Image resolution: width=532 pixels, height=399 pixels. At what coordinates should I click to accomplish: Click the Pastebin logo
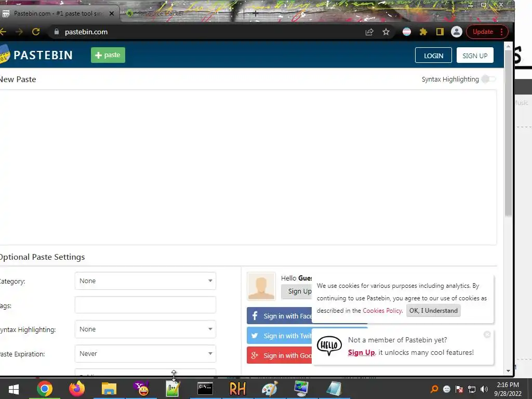pyautogui.click(x=36, y=55)
